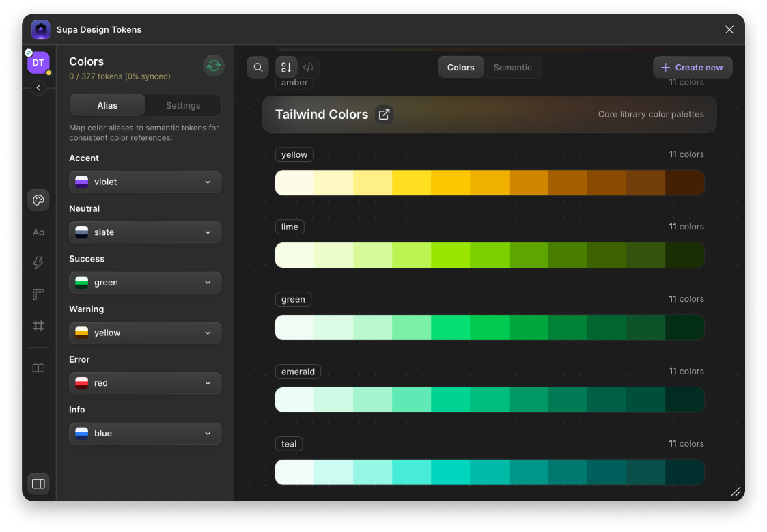Click the slate swatch icon in Neutral dropdown

(82, 232)
